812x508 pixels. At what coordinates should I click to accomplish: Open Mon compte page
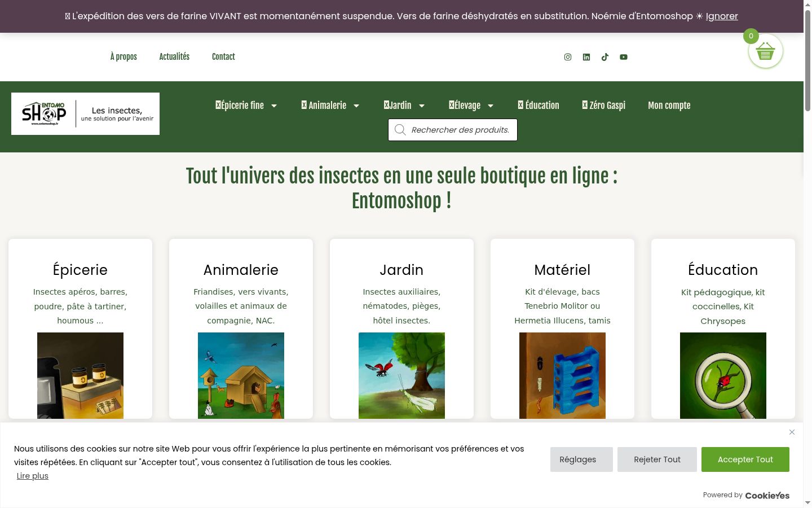point(669,106)
